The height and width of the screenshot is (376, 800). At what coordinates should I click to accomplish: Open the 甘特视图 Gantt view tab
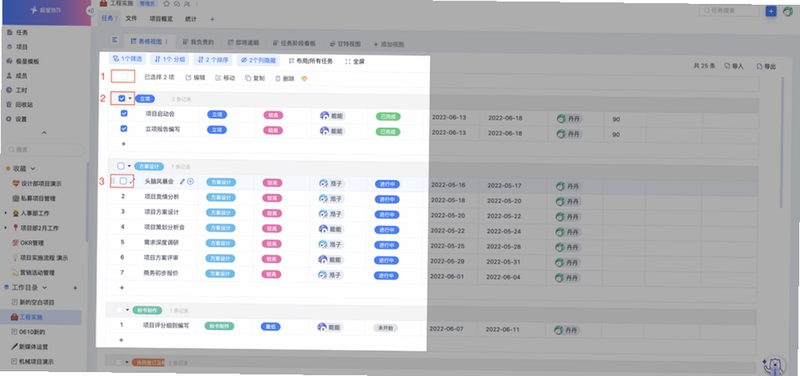pyautogui.click(x=345, y=44)
